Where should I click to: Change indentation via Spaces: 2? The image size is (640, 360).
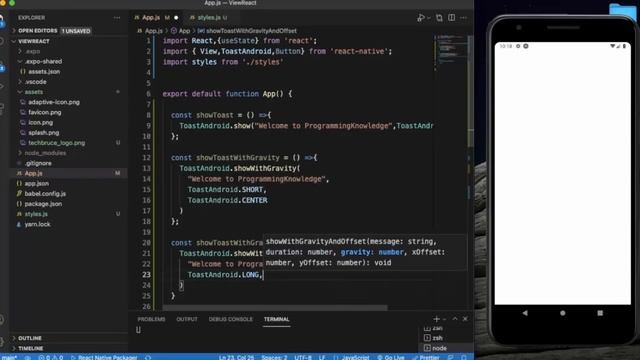274,357
